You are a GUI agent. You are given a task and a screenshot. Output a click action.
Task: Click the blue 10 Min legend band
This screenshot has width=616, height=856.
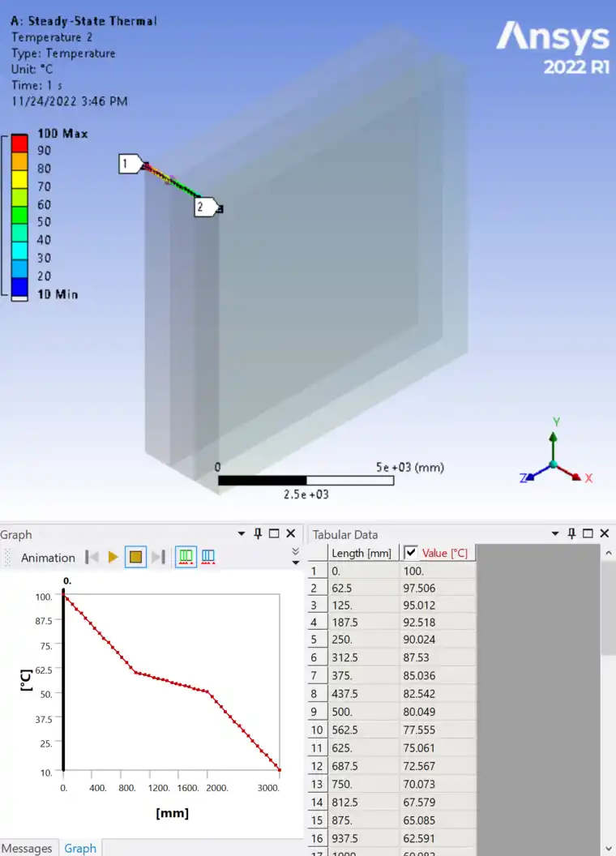pos(19,287)
